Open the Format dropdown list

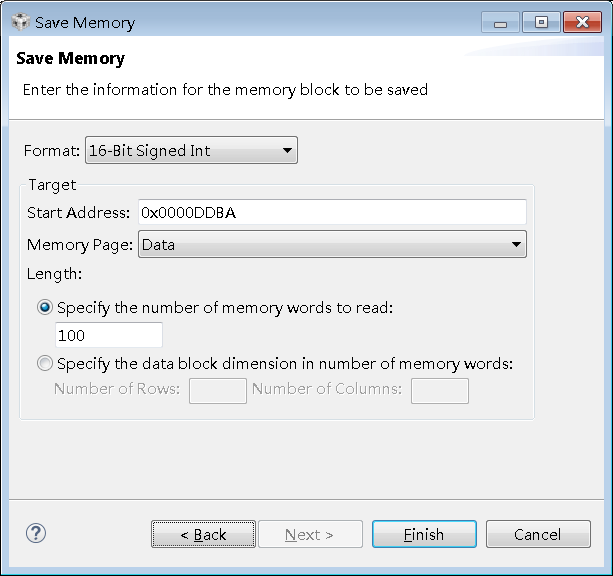(191, 151)
